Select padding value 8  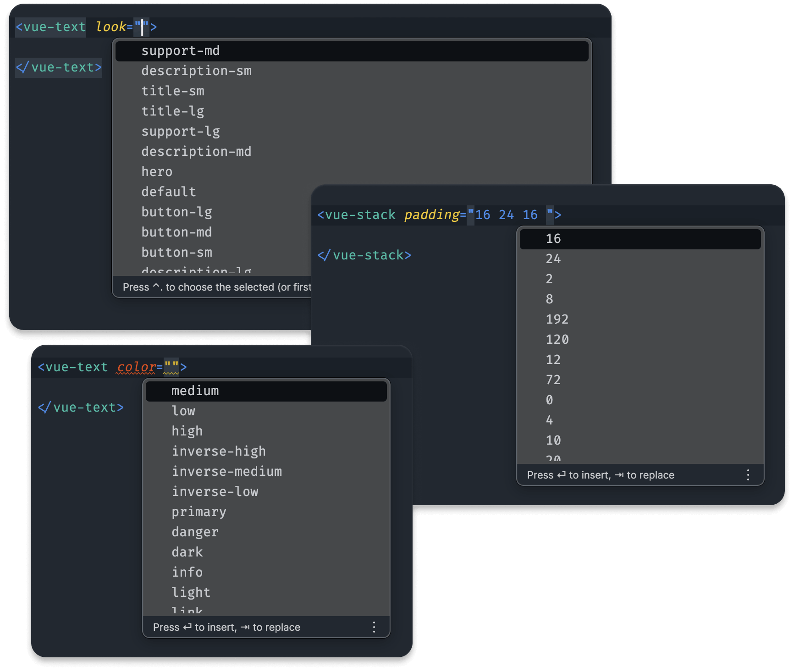(640, 299)
